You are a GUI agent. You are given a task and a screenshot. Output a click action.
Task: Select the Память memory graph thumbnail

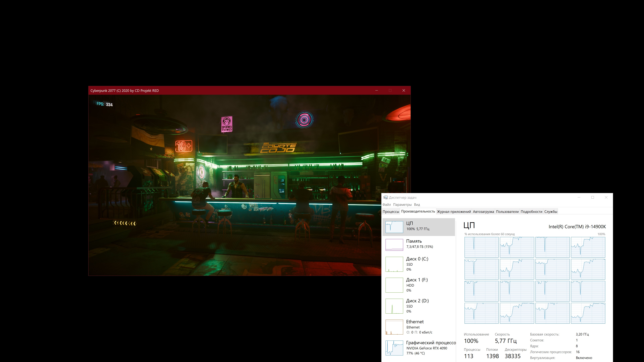(394, 245)
